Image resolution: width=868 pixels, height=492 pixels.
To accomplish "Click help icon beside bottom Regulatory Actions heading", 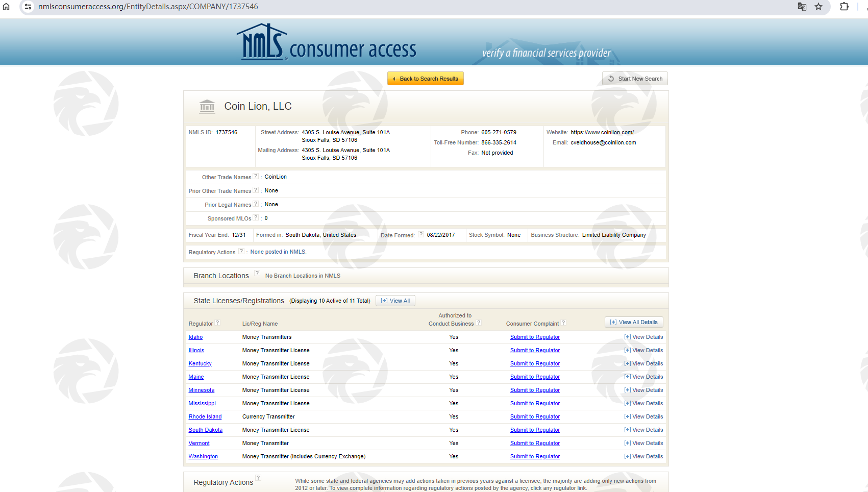I will [258, 478].
